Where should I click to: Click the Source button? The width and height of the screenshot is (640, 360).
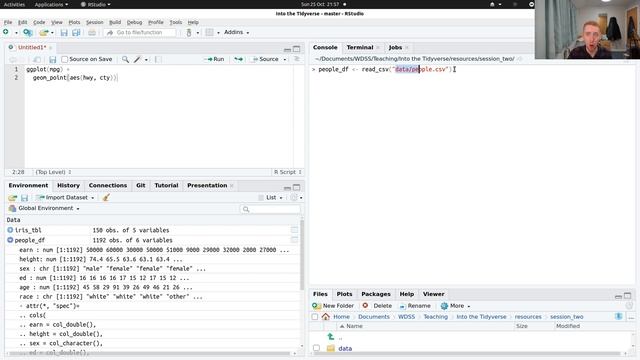pos(265,59)
